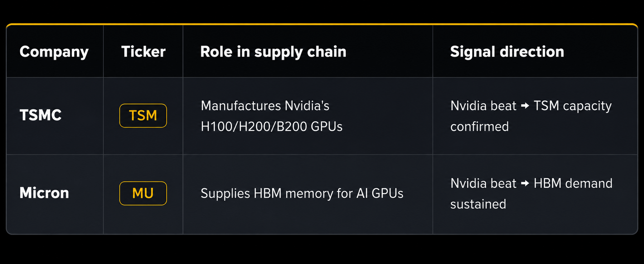Image resolution: width=644 pixels, height=264 pixels.
Task: Click the yellow top border of table
Action: 322,24
